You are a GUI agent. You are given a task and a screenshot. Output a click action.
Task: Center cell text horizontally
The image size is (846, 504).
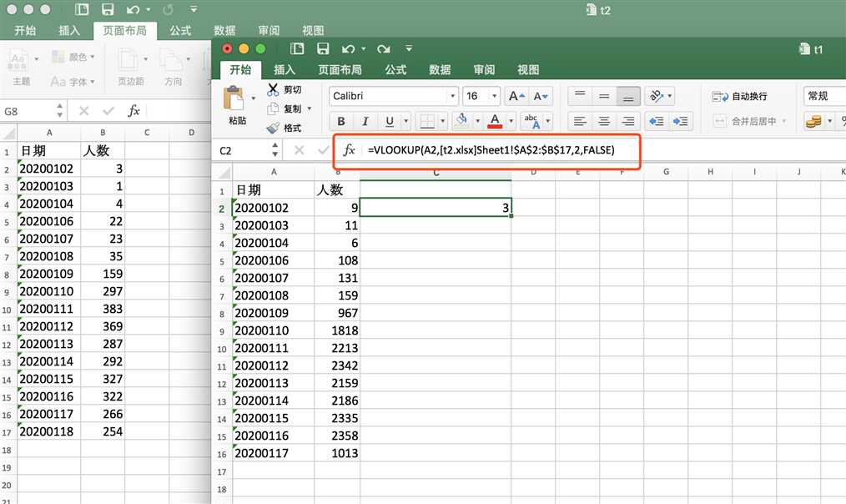(604, 121)
